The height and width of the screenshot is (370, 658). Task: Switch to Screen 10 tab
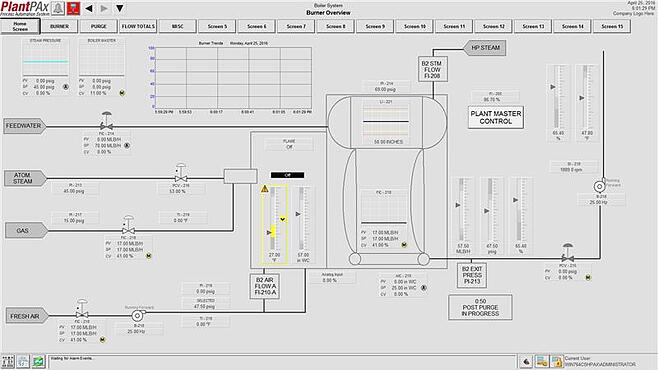[415, 26]
